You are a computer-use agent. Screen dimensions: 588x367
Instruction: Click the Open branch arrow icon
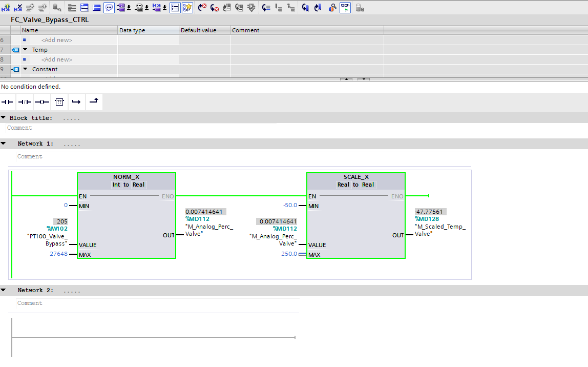(76, 101)
